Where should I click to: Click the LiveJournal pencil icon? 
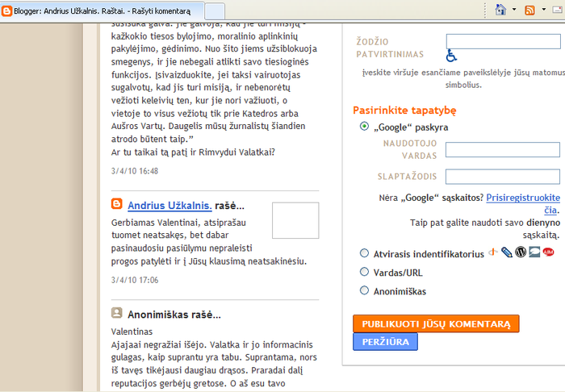[506, 252]
